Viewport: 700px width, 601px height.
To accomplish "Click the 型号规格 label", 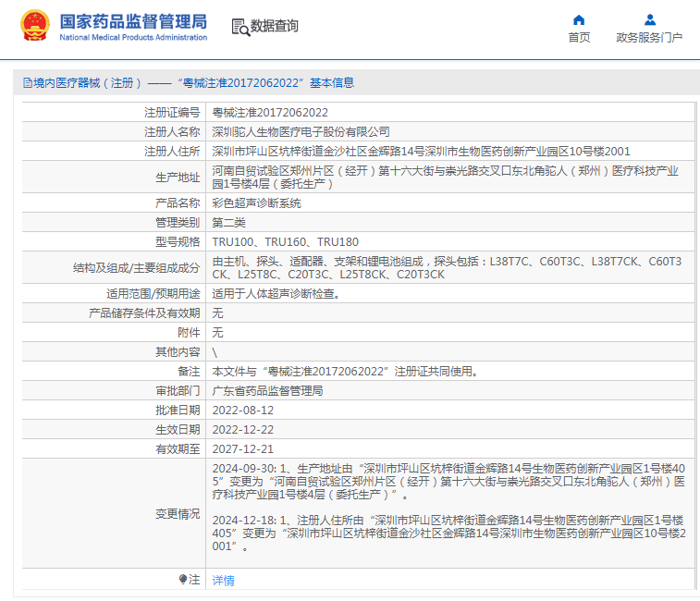I will 178,242.
